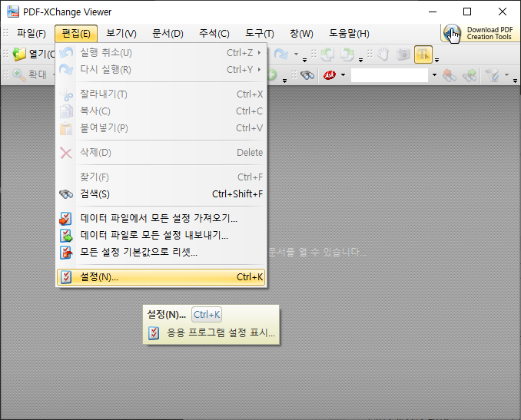This screenshot has width=521, height=420.
Task: Click the find next binoculars icon
Action: 470,75
